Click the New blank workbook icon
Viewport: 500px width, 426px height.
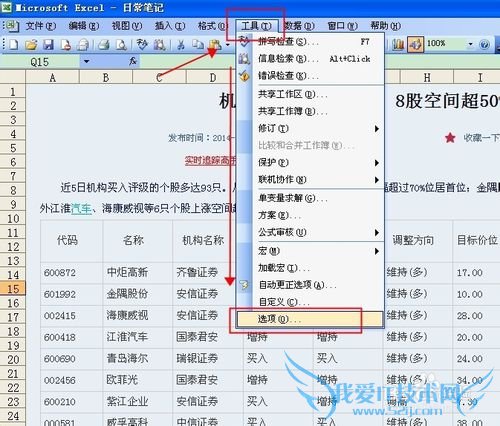pyautogui.click(x=14, y=44)
